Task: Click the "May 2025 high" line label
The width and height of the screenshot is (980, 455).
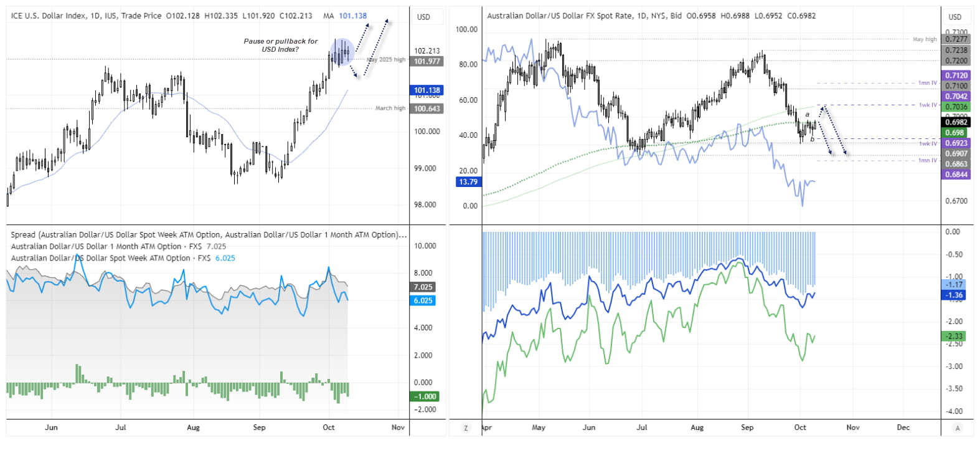Action: [x=386, y=60]
